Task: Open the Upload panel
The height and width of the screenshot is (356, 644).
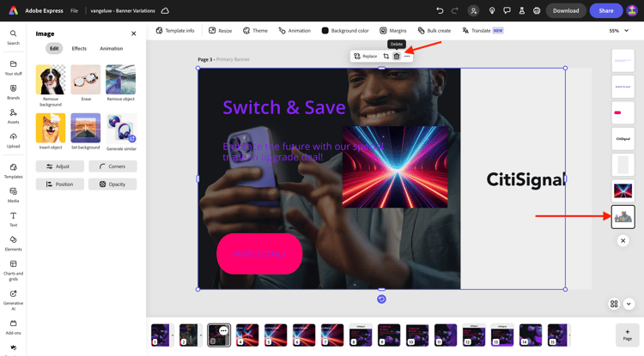Action: click(x=13, y=141)
